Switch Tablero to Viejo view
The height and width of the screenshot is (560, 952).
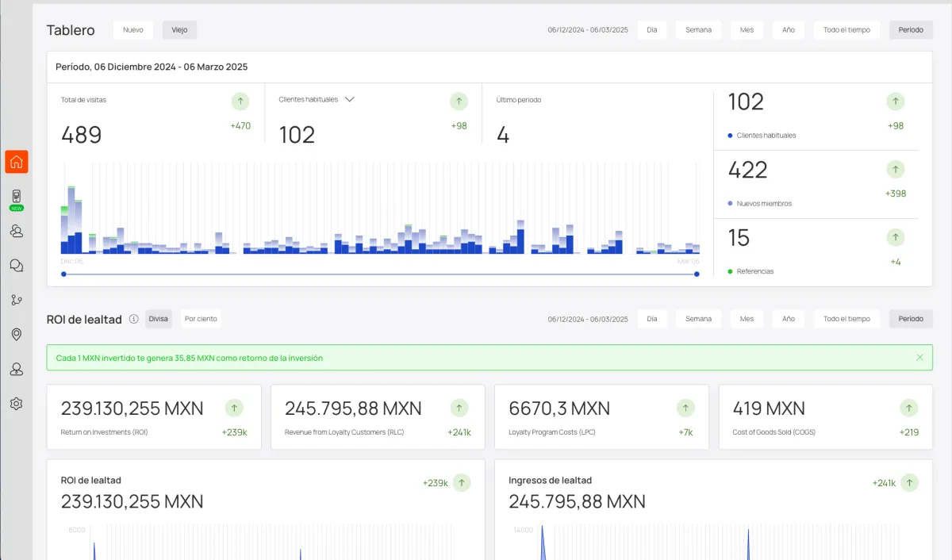click(x=179, y=30)
